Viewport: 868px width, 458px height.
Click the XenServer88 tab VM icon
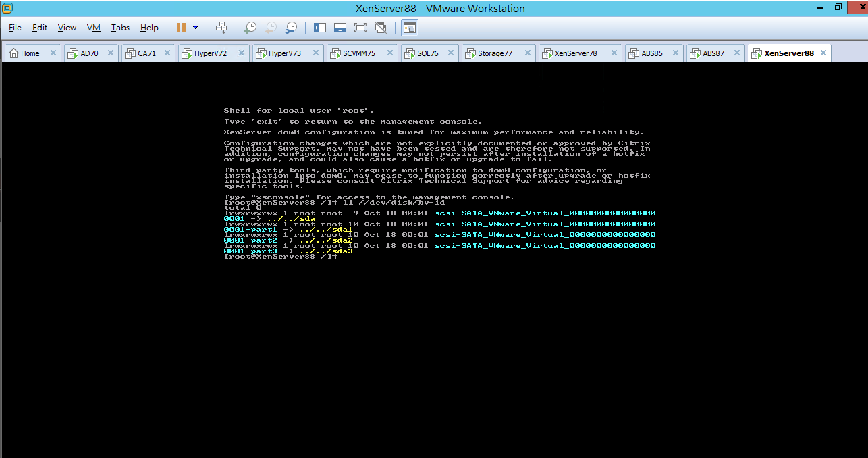(x=757, y=53)
